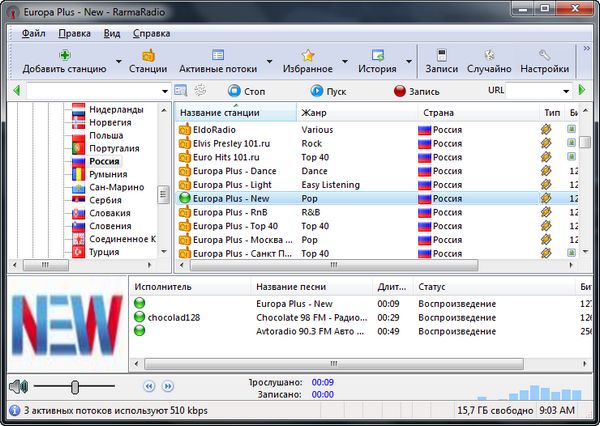Click the Случайно random station icon

point(489,55)
